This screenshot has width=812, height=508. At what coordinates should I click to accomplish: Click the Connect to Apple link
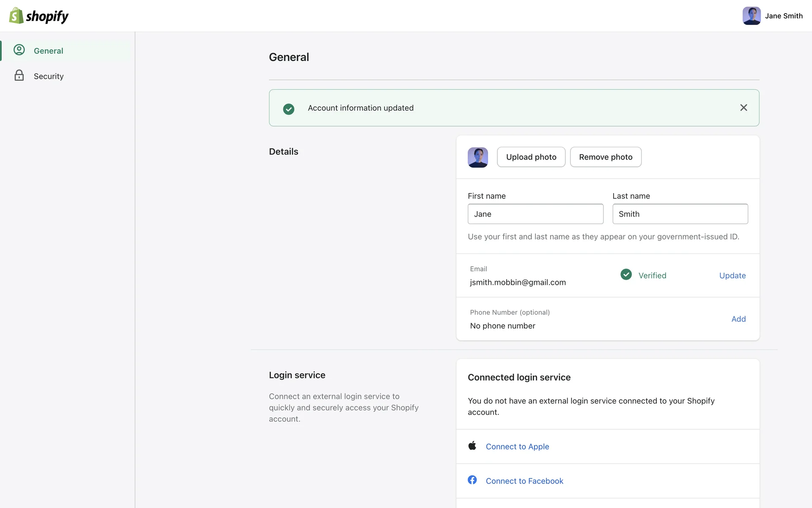point(517,447)
